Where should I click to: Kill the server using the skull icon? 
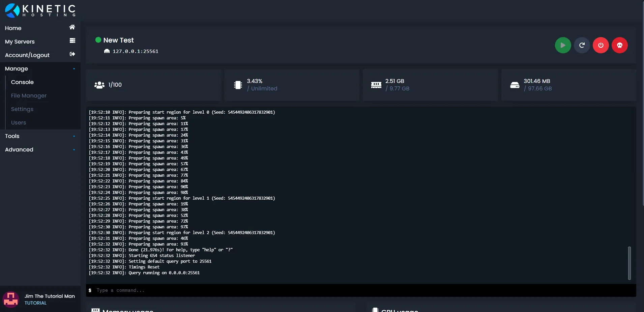619,45
